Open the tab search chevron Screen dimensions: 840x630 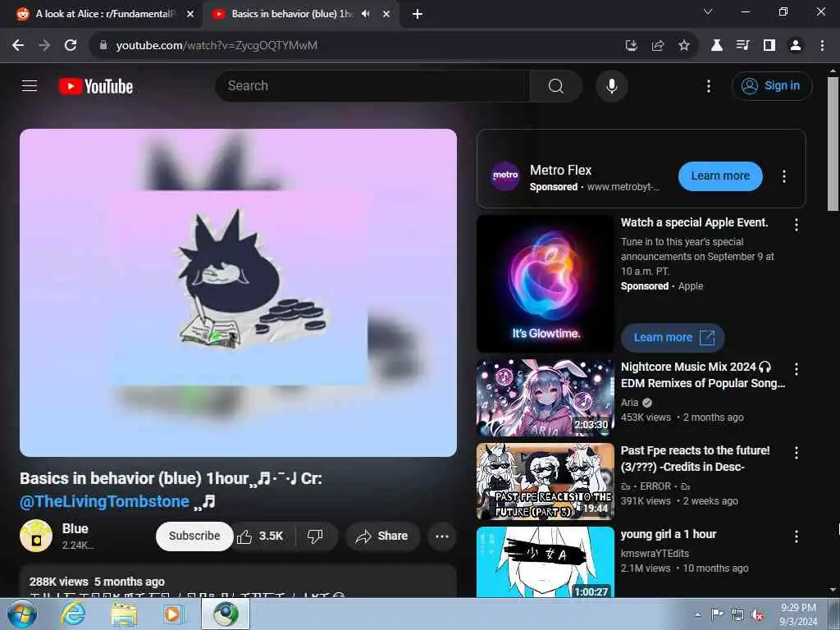point(708,11)
